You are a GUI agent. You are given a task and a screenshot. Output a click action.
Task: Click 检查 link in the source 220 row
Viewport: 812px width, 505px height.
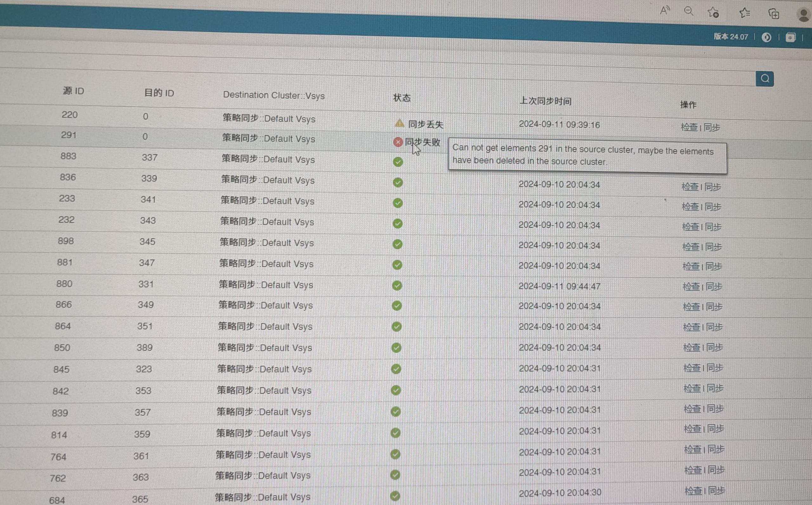(x=689, y=127)
